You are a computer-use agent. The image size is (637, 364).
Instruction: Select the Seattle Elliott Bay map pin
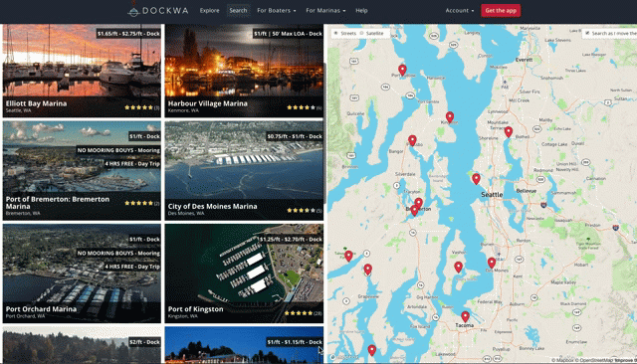(x=476, y=179)
